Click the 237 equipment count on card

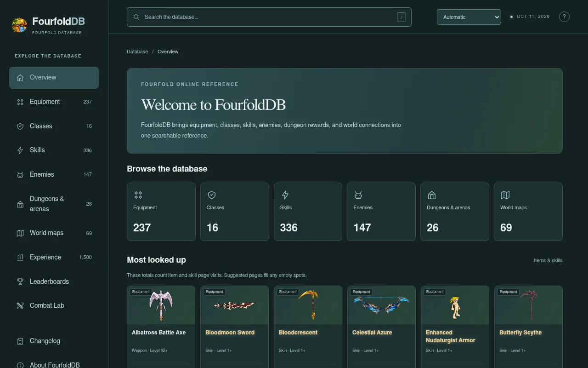coord(142,228)
